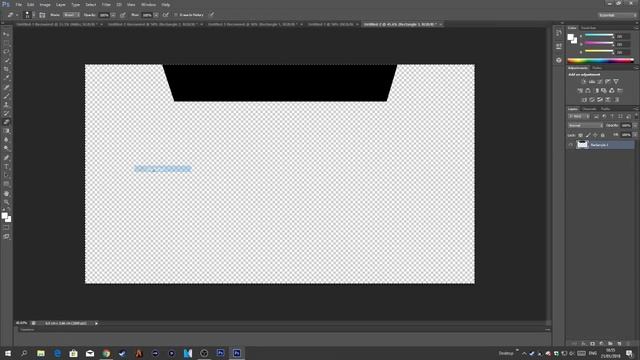The height and width of the screenshot is (360, 640).
Task: Click the Rectangle 1 layer thumbnail
Action: click(582, 145)
